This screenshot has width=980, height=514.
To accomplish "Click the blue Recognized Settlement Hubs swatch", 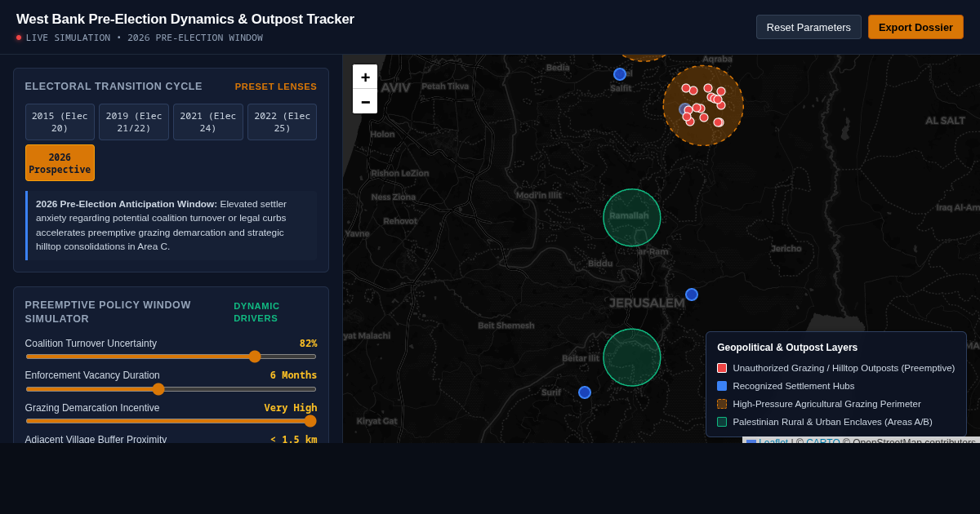I will pos(722,386).
